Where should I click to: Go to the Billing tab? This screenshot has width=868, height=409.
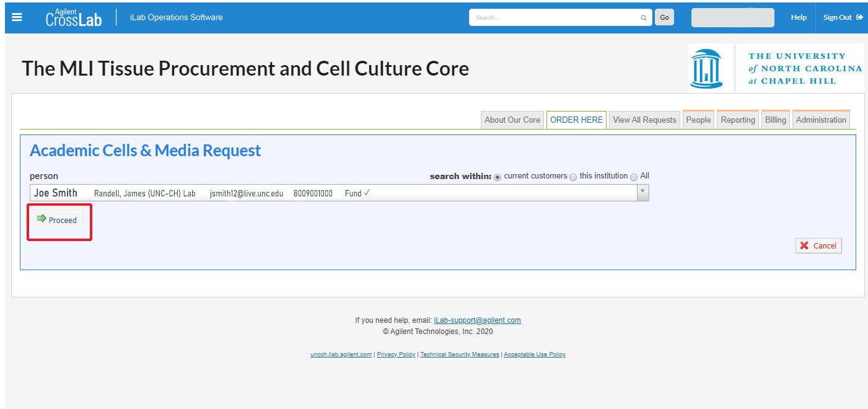point(775,120)
